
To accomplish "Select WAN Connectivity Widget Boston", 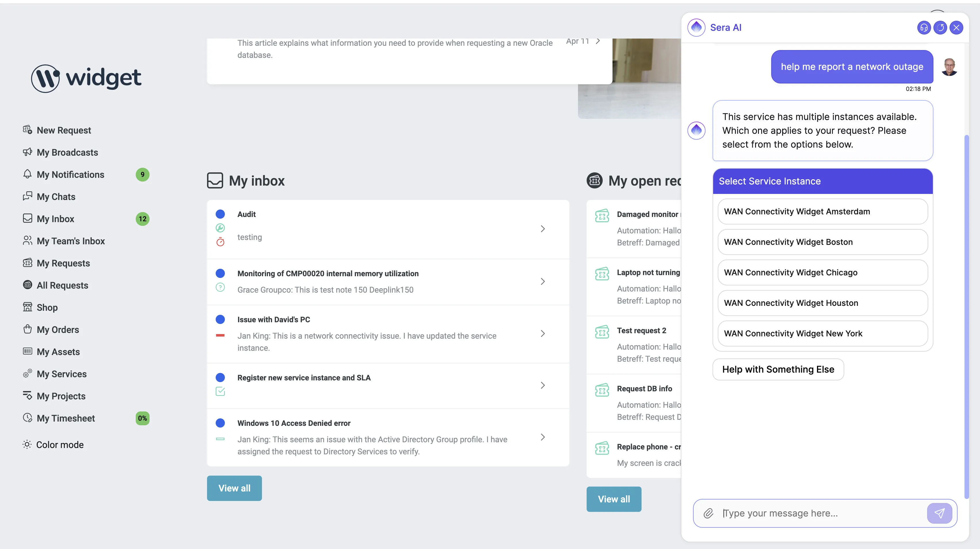I will [x=822, y=242].
